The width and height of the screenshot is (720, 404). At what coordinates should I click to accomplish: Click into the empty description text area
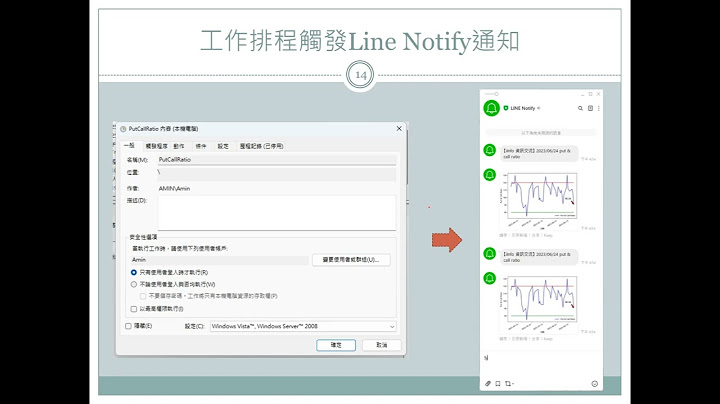pos(277,212)
